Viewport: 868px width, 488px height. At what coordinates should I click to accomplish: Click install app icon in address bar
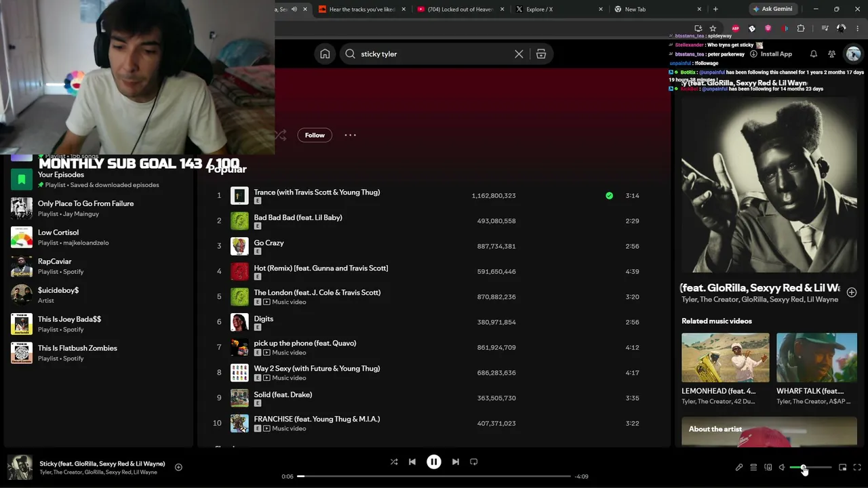pos(698,28)
